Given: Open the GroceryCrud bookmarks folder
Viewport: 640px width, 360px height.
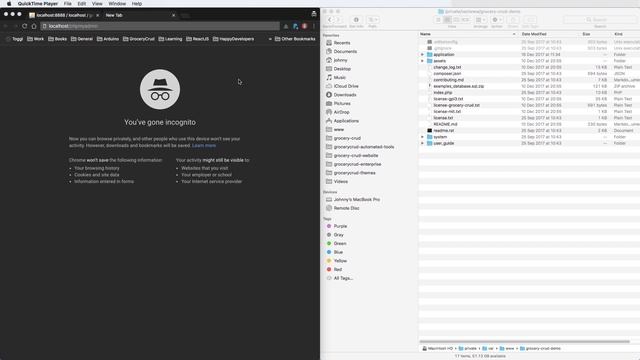Looking at the screenshot, I should click(x=139, y=39).
